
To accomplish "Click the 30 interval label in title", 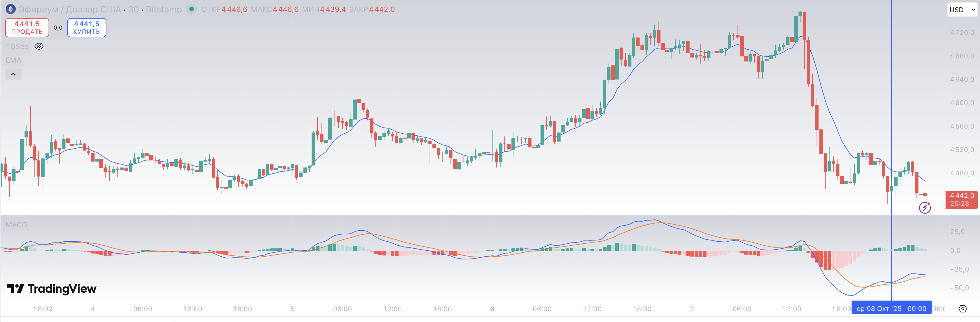I will [133, 9].
